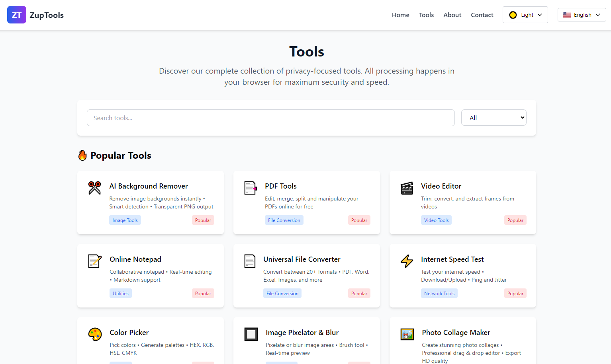Click the Color Picker palette icon
This screenshot has width=611, height=364.
point(94,335)
